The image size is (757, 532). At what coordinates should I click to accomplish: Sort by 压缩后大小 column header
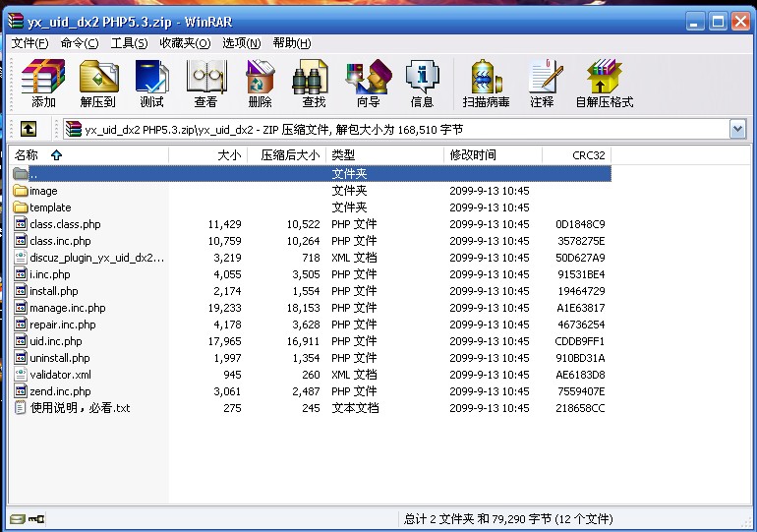287,155
